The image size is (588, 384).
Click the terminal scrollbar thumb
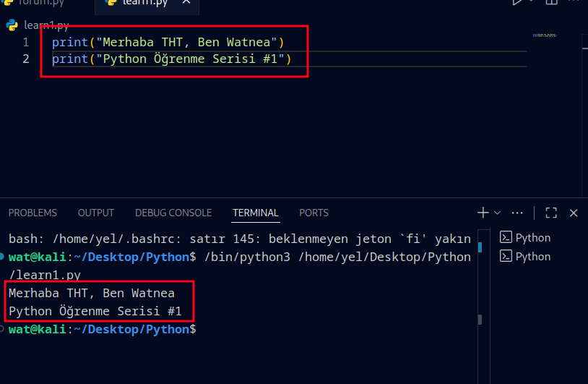[480, 320]
